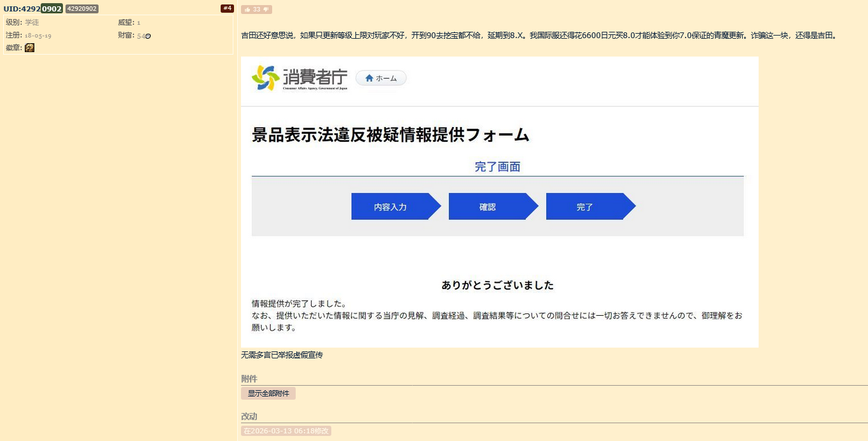Click the 確認 step arrow
Image resolution: width=868 pixels, height=441 pixels.
[x=493, y=207]
